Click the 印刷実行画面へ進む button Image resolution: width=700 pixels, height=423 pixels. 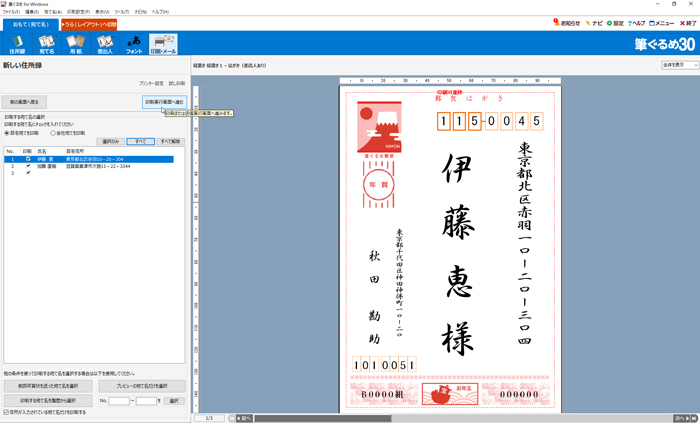(x=164, y=102)
